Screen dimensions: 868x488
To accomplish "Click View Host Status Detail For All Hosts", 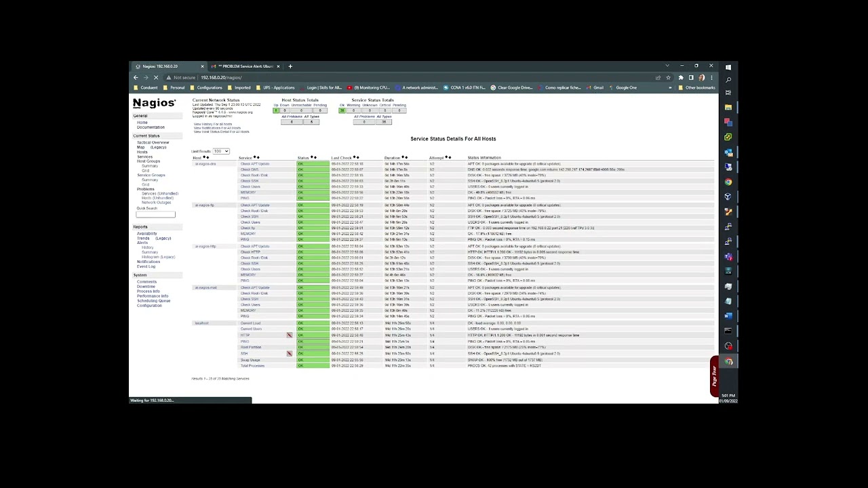I will pos(221,131).
